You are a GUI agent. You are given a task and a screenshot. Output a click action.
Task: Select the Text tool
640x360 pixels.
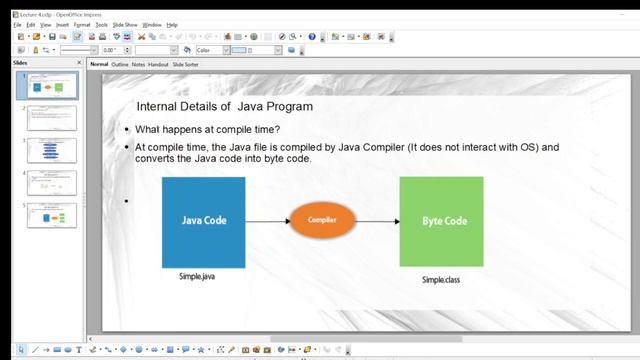[x=79, y=350]
